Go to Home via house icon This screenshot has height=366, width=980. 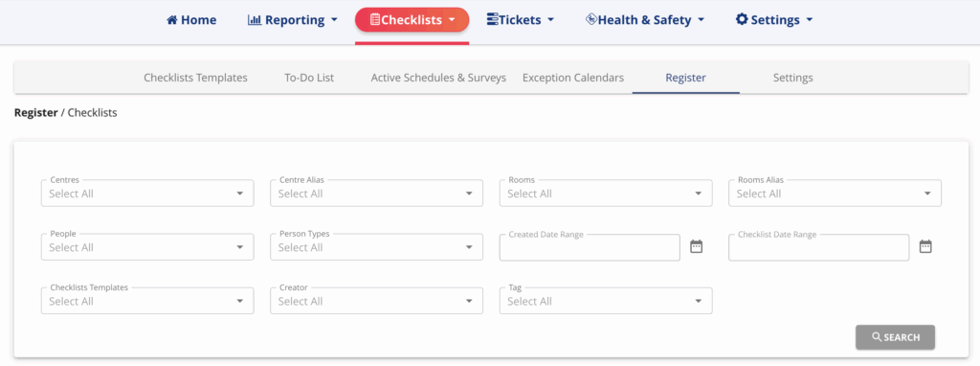tap(172, 20)
